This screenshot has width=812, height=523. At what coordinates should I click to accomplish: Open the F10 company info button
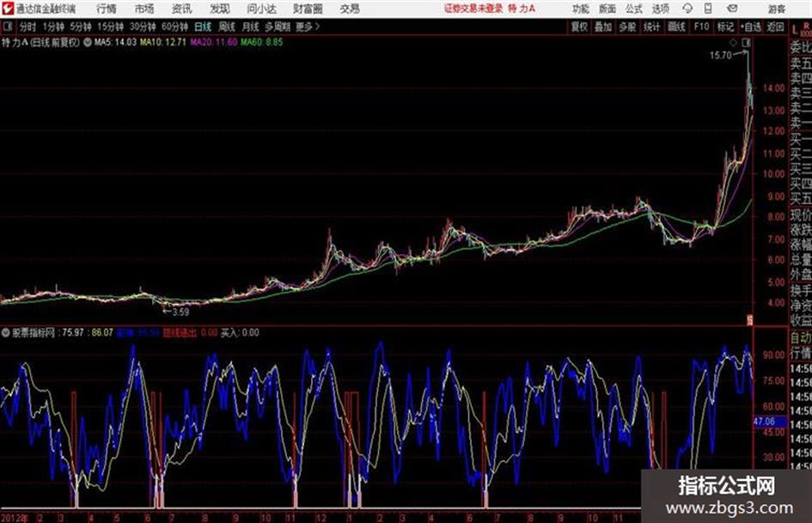701,27
